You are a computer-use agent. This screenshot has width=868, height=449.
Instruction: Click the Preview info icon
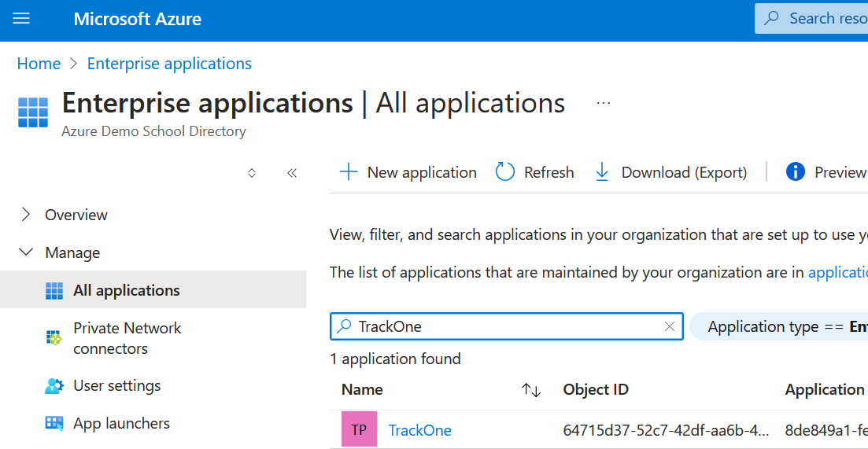click(795, 172)
